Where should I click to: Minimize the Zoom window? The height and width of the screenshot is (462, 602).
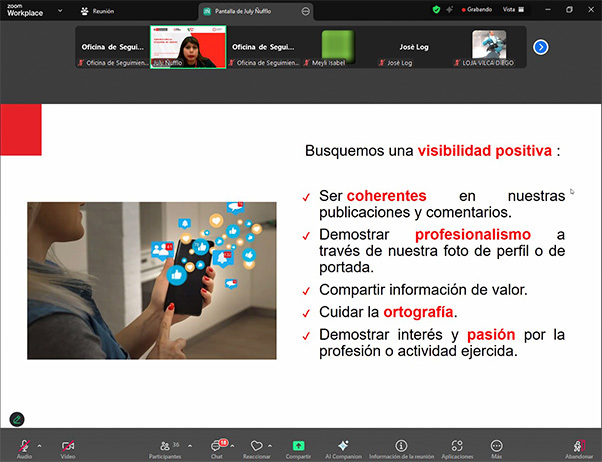click(x=548, y=10)
